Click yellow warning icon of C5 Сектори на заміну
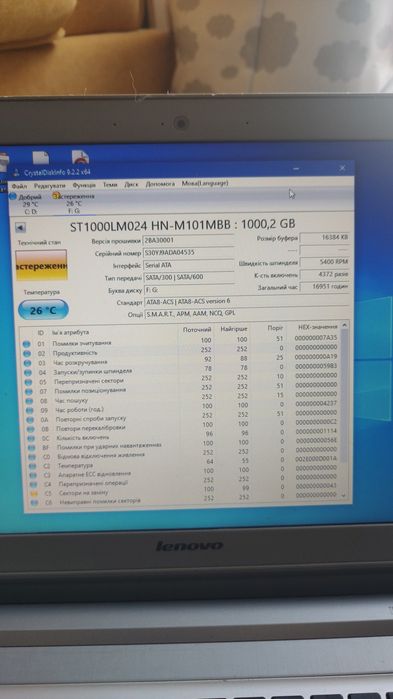Screen dimensions: 393x699 coord(34,493)
